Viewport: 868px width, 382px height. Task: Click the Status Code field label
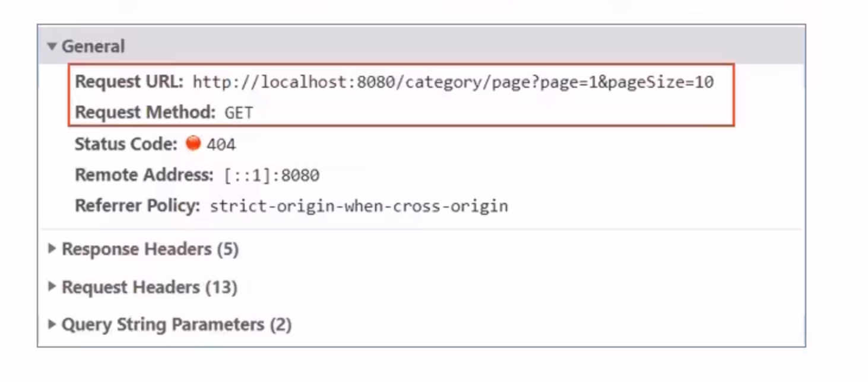[x=126, y=144]
